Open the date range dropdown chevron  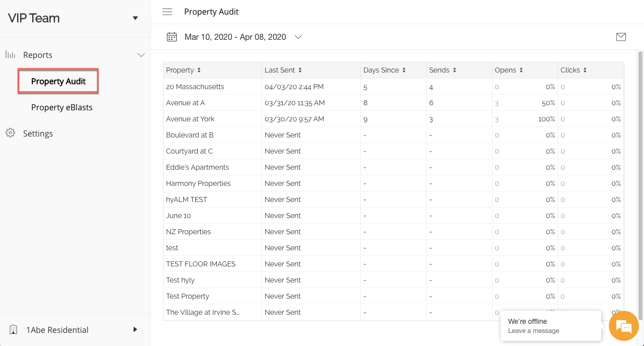coord(298,37)
